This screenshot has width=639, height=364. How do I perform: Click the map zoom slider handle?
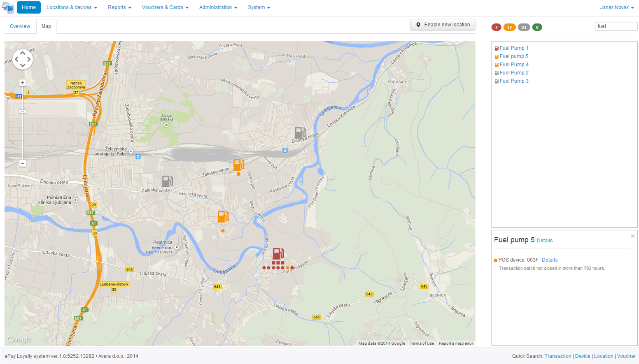[x=23, y=111]
